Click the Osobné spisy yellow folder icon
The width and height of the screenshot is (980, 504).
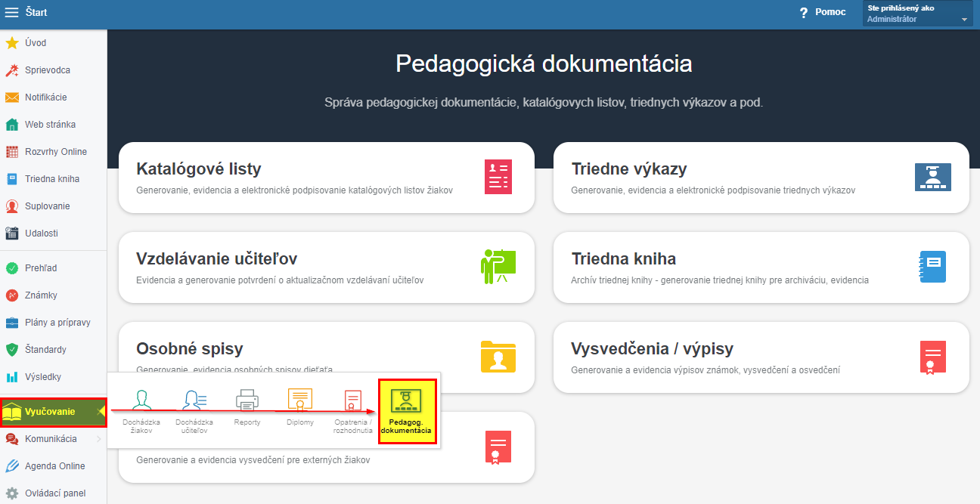tap(498, 357)
